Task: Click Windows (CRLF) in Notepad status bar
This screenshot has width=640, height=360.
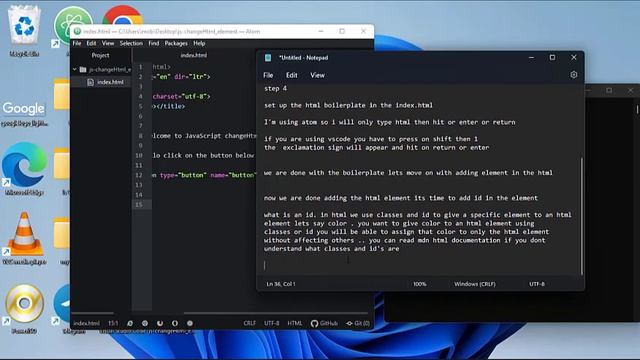Action: (x=475, y=284)
